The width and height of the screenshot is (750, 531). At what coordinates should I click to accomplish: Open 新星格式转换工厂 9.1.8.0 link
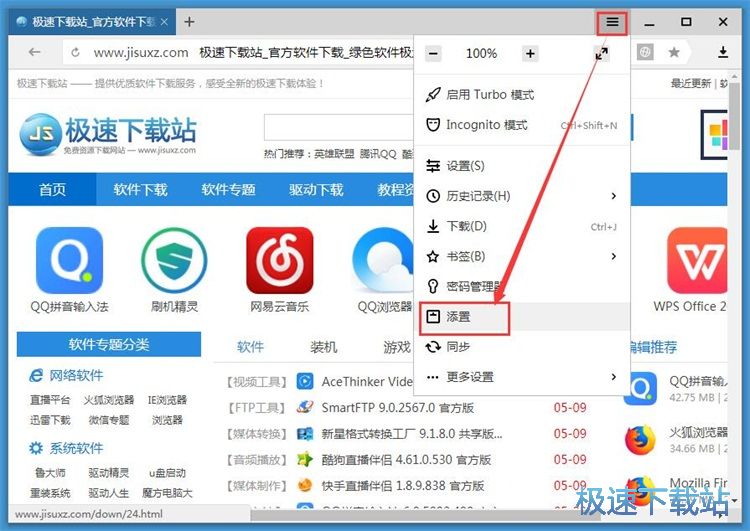pos(412,434)
